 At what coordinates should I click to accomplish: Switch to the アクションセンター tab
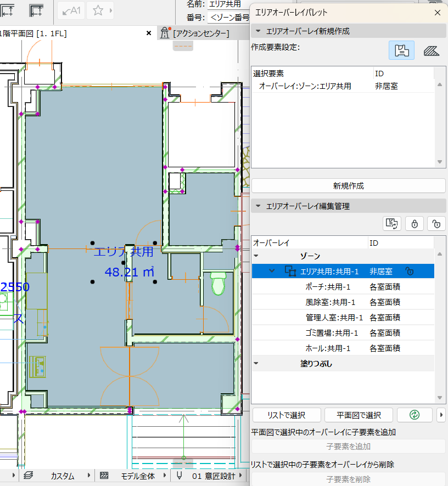[201, 33]
